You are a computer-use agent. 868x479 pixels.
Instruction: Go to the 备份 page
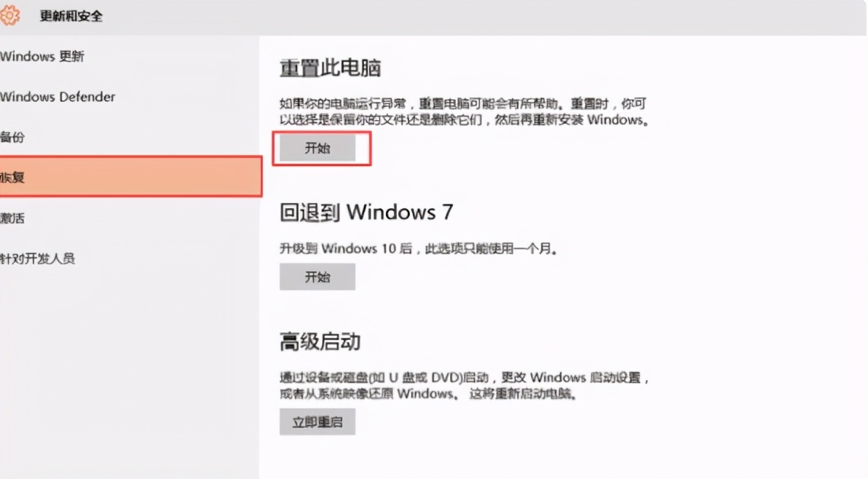click(x=12, y=137)
